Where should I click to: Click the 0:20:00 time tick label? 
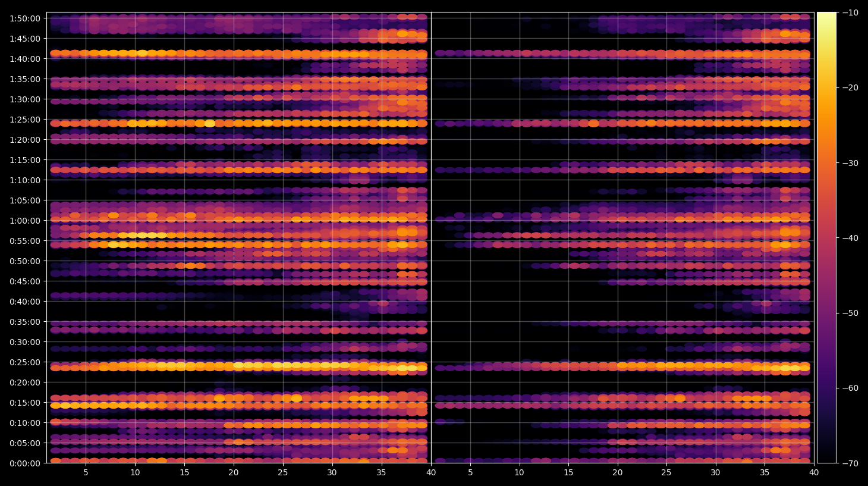click(x=25, y=382)
